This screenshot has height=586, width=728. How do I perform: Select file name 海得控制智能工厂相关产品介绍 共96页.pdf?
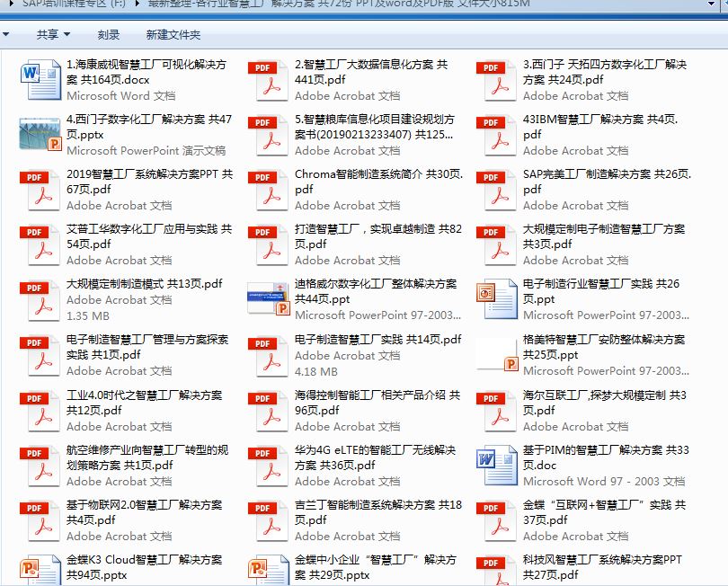coord(377,403)
